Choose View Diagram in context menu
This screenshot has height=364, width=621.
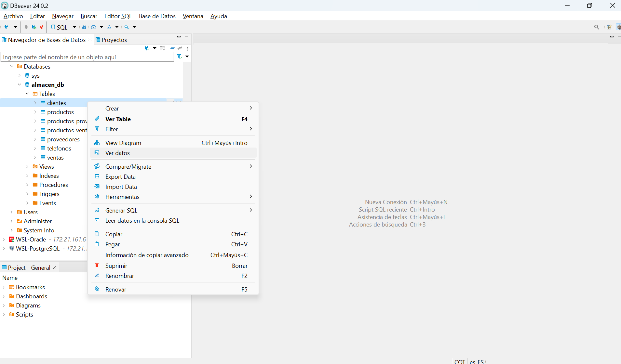click(173, 143)
